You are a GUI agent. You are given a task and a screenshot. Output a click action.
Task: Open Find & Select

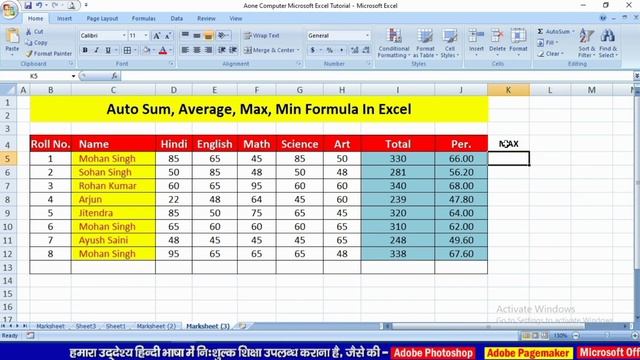608,43
